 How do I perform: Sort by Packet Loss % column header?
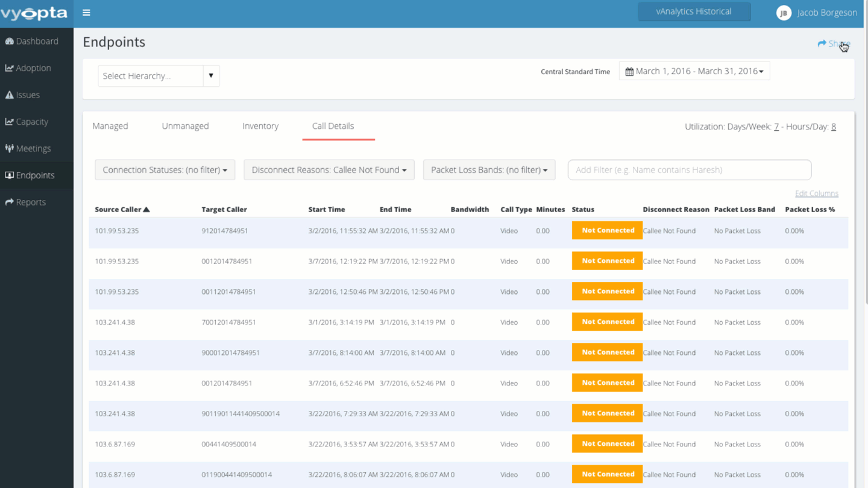pyautogui.click(x=810, y=210)
